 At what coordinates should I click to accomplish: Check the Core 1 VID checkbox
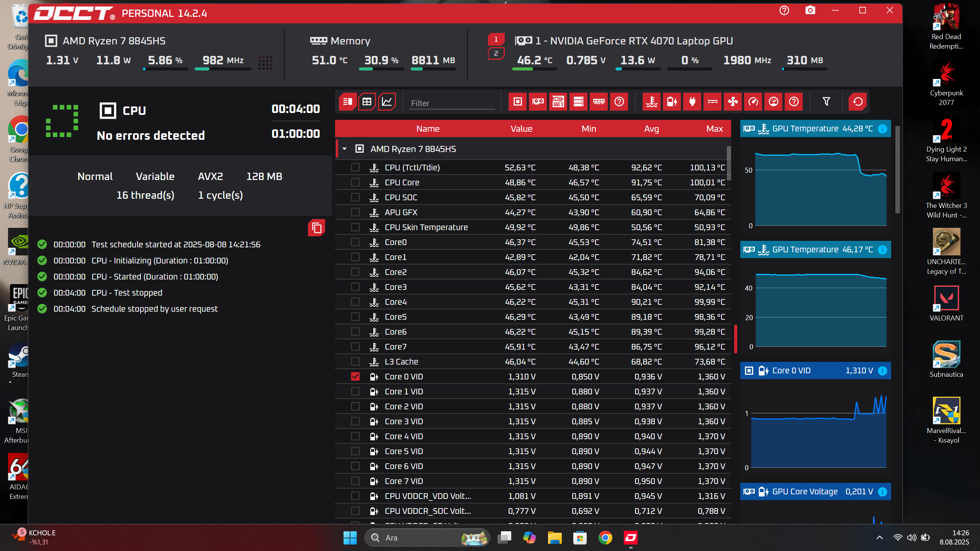coord(355,391)
